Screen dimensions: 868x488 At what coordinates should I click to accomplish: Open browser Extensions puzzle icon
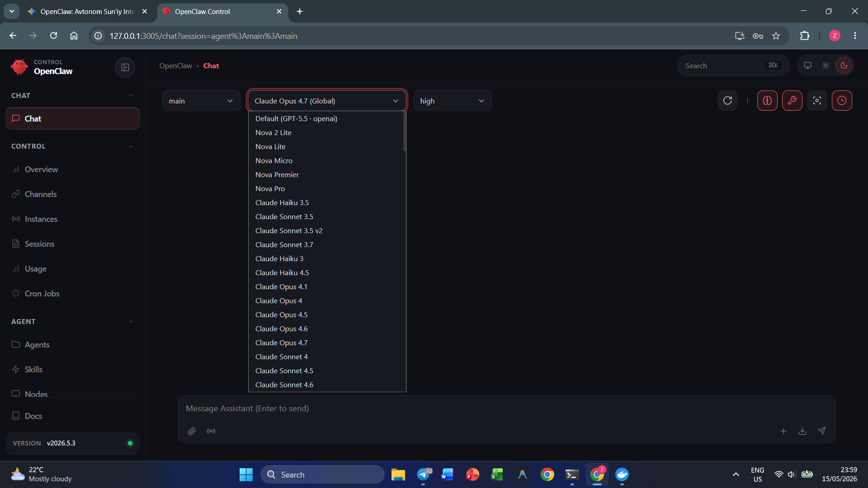point(805,36)
